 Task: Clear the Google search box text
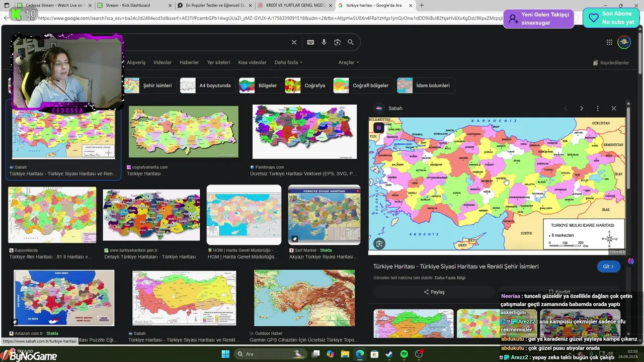(x=294, y=42)
